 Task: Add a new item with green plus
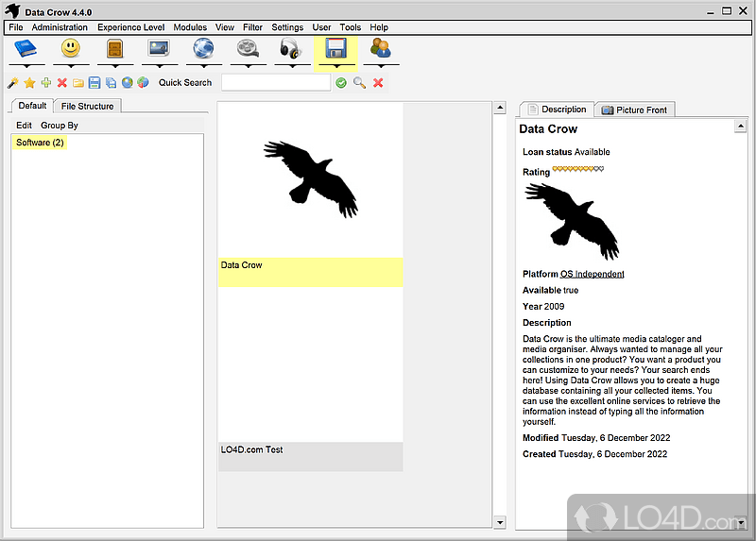(45, 83)
